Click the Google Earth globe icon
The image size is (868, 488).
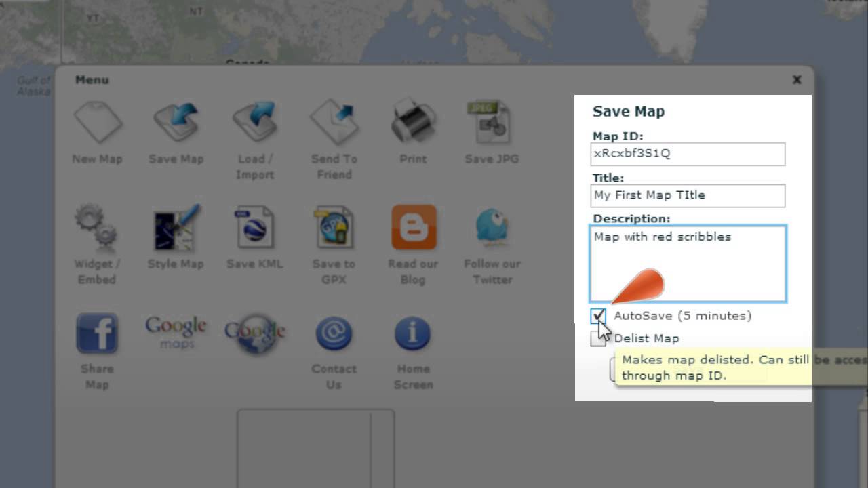(254, 333)
